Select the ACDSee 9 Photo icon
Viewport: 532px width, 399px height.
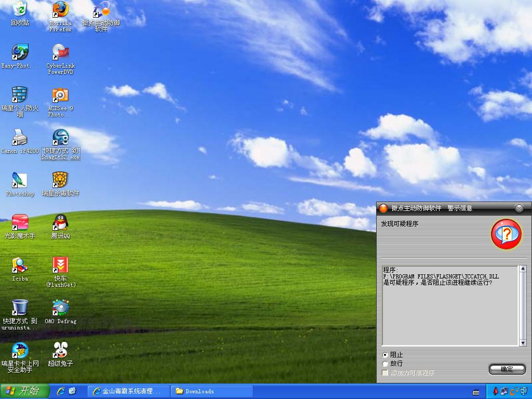pyautogui.click(x=60, y=95)
